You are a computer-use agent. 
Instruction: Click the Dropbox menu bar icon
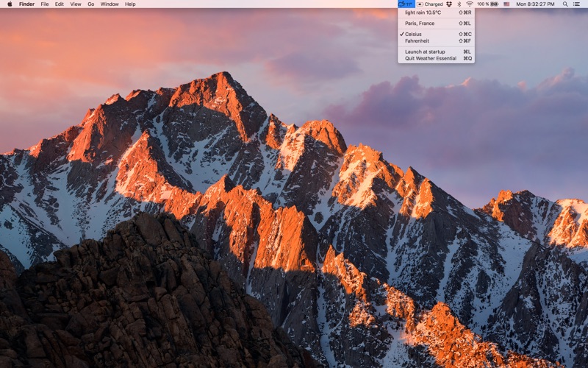[449, 4]
